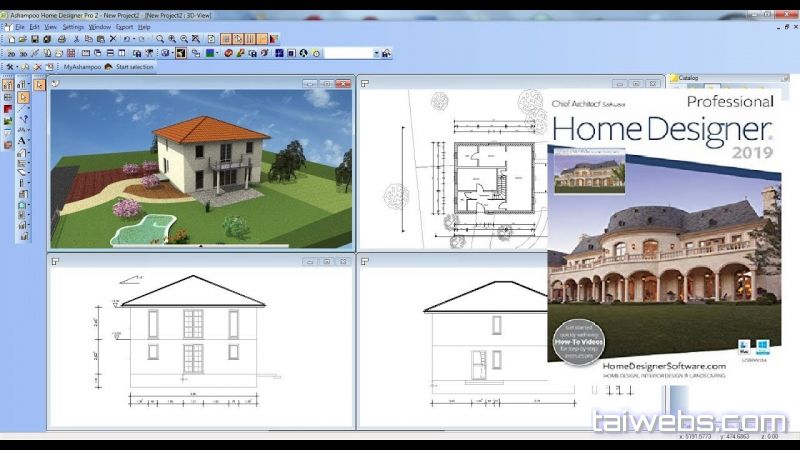The height and width of the screenshot is (450, 800).
Task: Open the Help menu
Action: point(144,27)
